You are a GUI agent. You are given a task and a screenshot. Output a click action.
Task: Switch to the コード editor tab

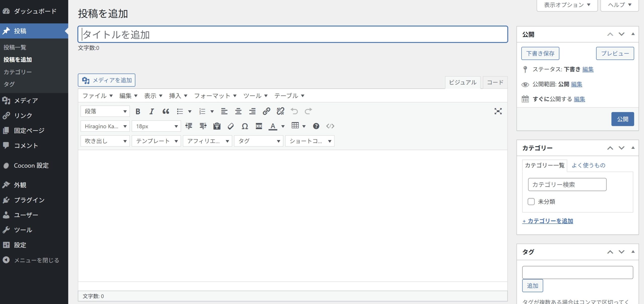pyautogui.click(x=495, y=82)
